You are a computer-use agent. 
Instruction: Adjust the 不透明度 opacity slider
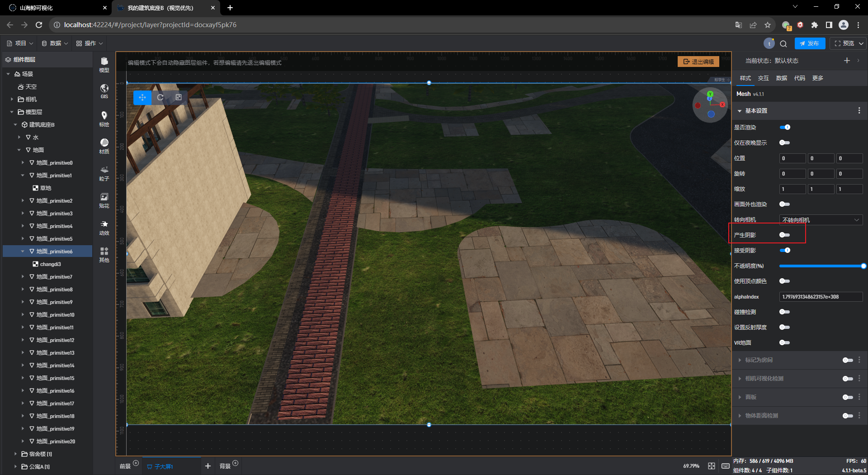(821, 266)
